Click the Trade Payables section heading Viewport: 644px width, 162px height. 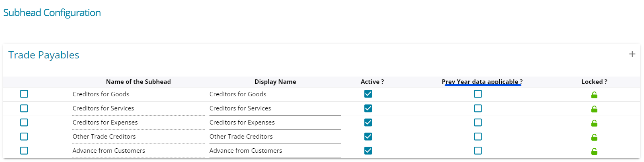coord(44,55)
